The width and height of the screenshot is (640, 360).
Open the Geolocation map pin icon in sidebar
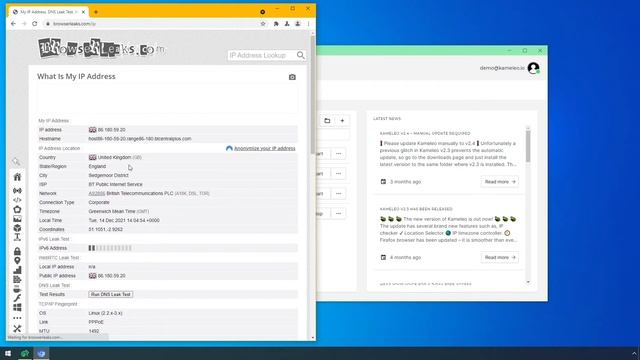click(x=17, y=261)
